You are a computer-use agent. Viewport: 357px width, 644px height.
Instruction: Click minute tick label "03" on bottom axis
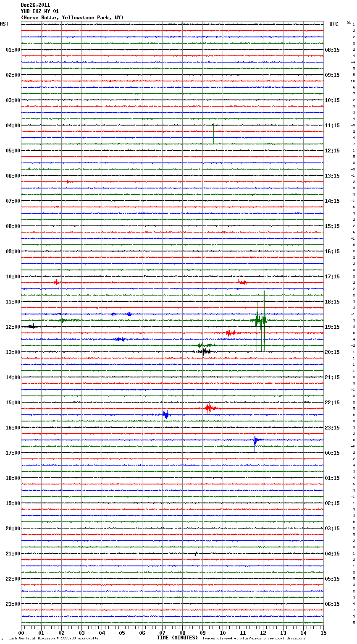point(82,633)
